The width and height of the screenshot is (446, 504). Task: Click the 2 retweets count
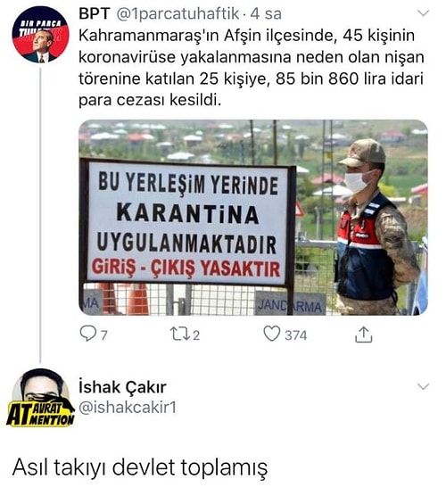pos(196,335)
